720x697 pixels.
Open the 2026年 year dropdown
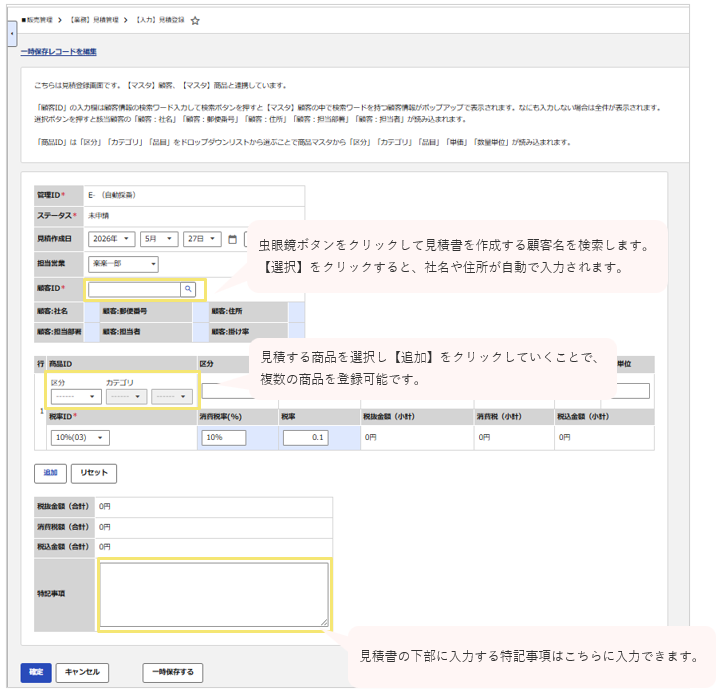click(x=112, y=239)
